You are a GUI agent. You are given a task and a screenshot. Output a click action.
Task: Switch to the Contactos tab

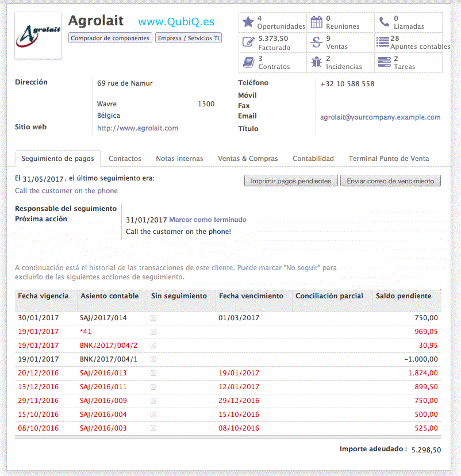pos(125,159)
